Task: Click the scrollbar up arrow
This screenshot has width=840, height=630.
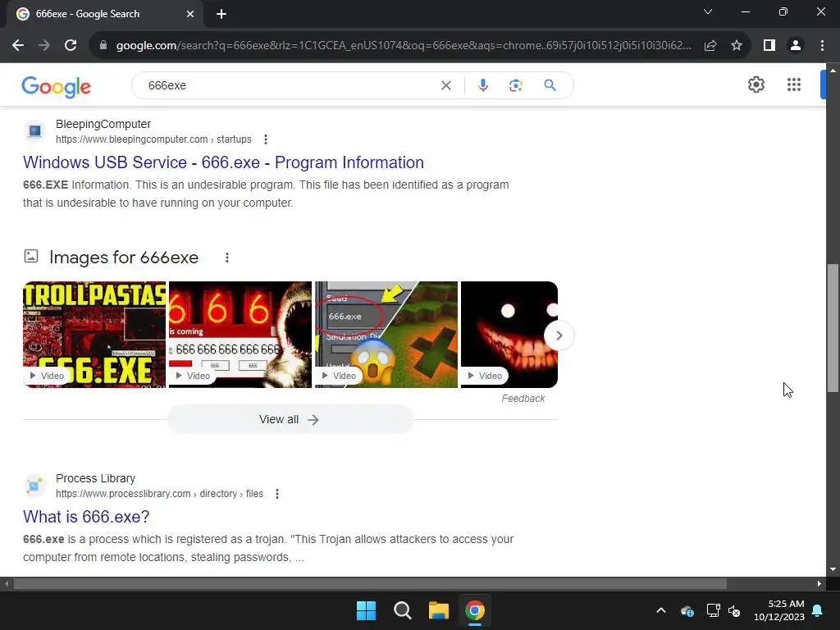Action: 833,71
